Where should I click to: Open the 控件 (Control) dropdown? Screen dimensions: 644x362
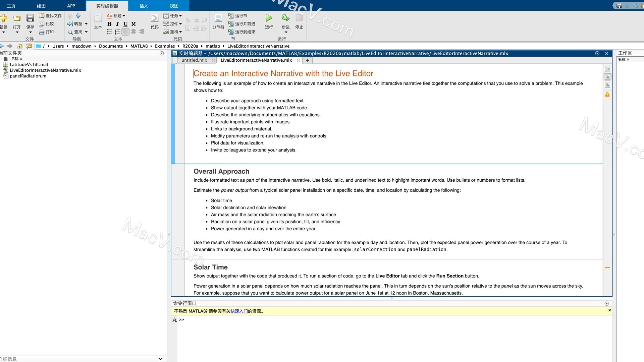[x=173, y=24]
